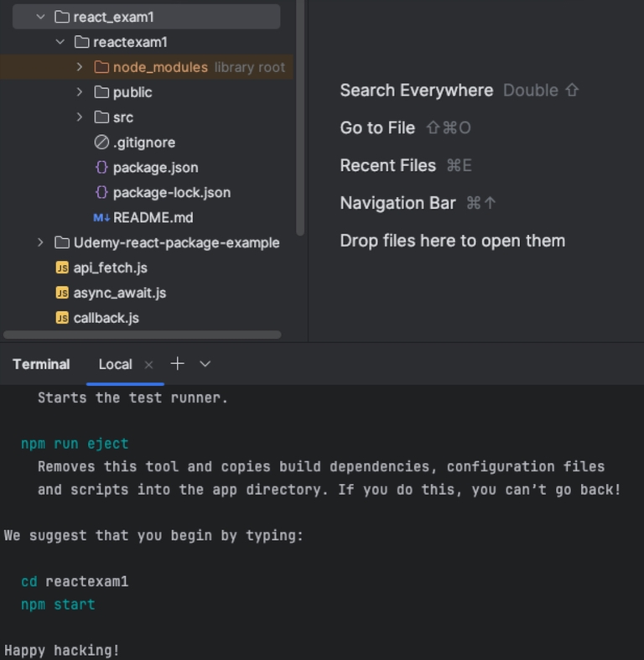Add a new terminal tab with plus
644x660 pixels.
pyautogui.click(x=177, y=364)
